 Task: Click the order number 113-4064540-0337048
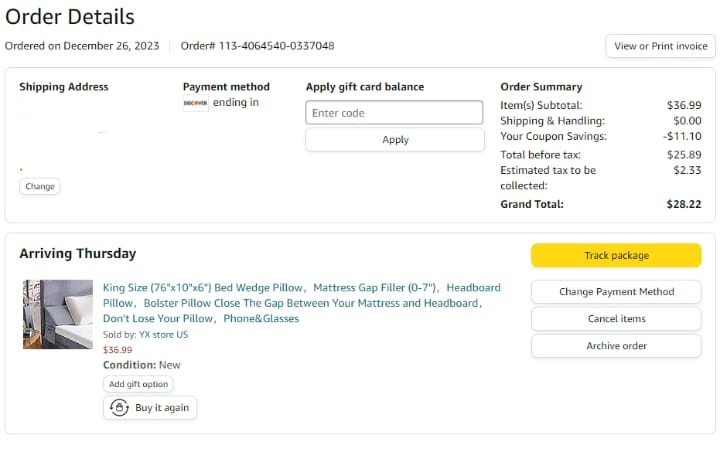(x=270, y=46)
